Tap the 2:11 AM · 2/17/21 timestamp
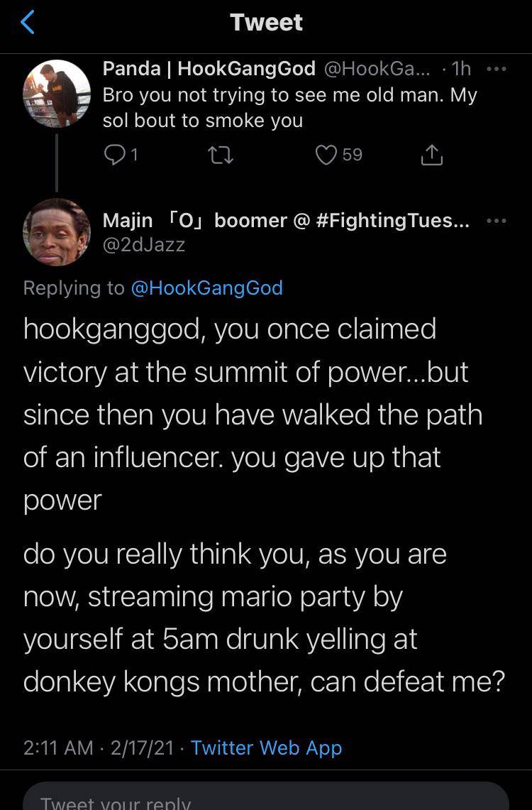Image resolution: width=532 pixels, height=810 pixels. (x=99, y=748)
